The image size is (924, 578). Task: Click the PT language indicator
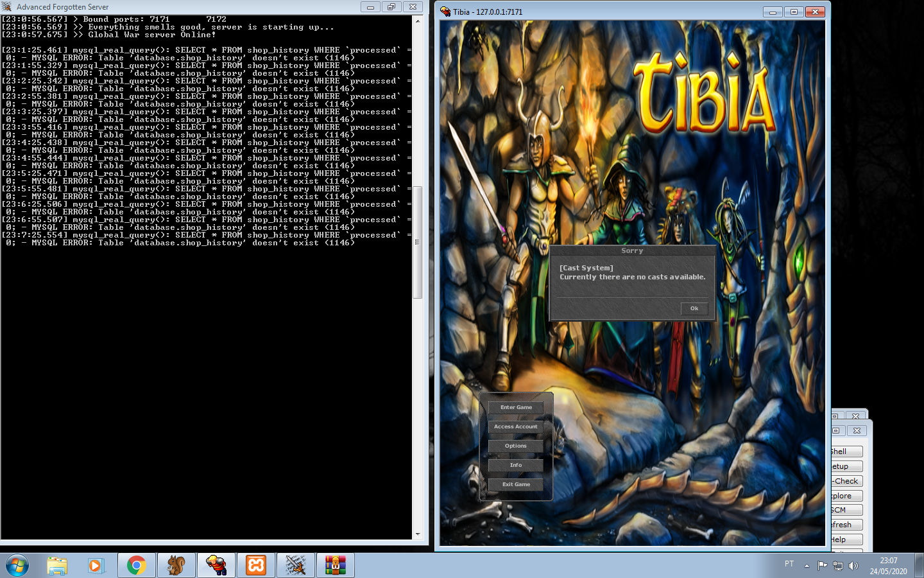(789, 564)
